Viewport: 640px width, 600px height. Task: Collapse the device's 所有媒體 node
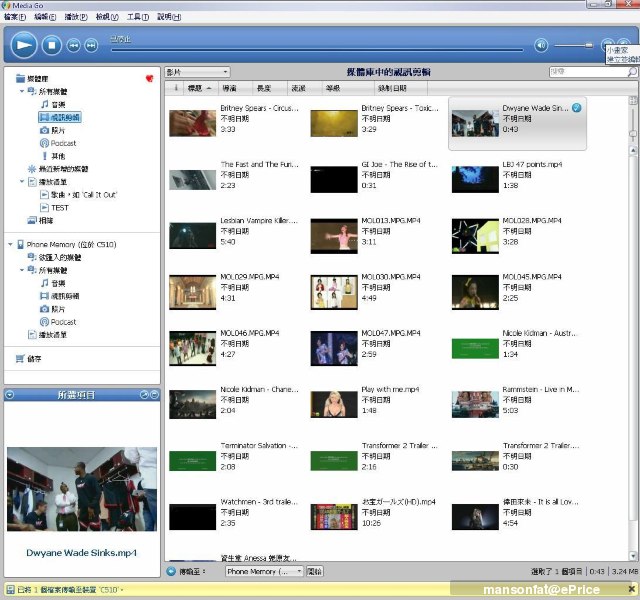22,270
